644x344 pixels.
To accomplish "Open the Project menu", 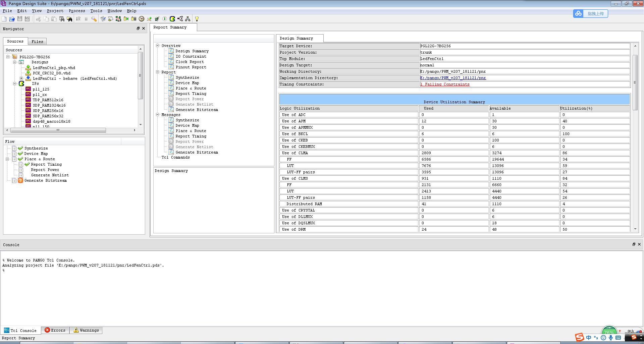I will tap(55, 11).
